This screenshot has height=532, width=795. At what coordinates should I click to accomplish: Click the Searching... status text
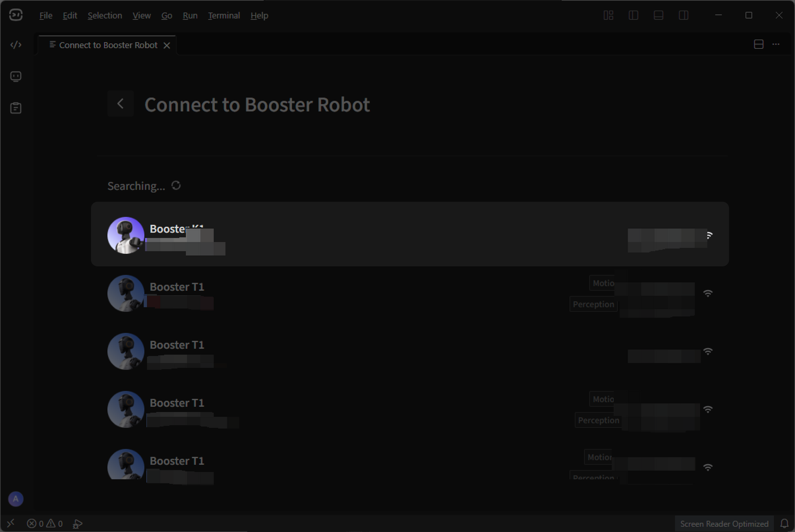[x=136, y=186]
